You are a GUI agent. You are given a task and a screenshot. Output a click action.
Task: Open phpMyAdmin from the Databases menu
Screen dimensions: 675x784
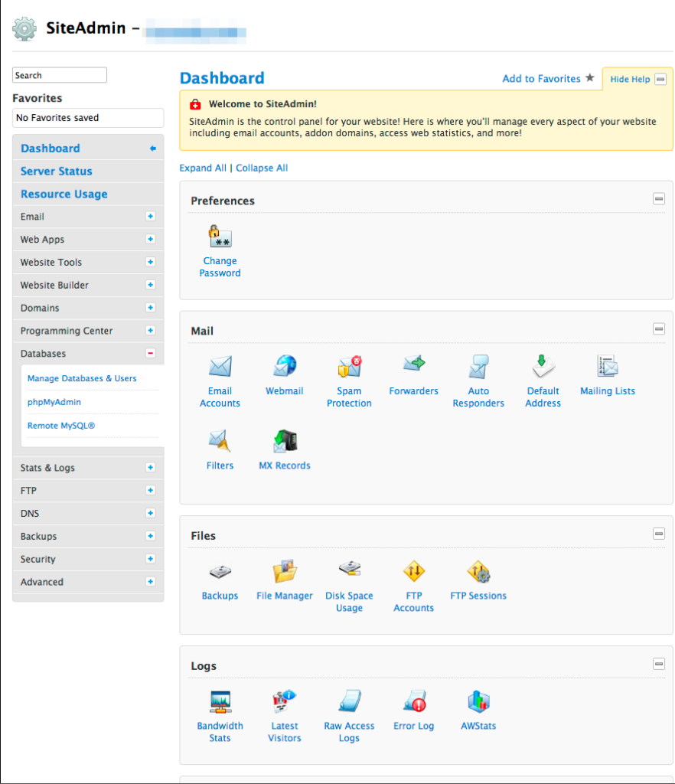click(x=54, y=401)
